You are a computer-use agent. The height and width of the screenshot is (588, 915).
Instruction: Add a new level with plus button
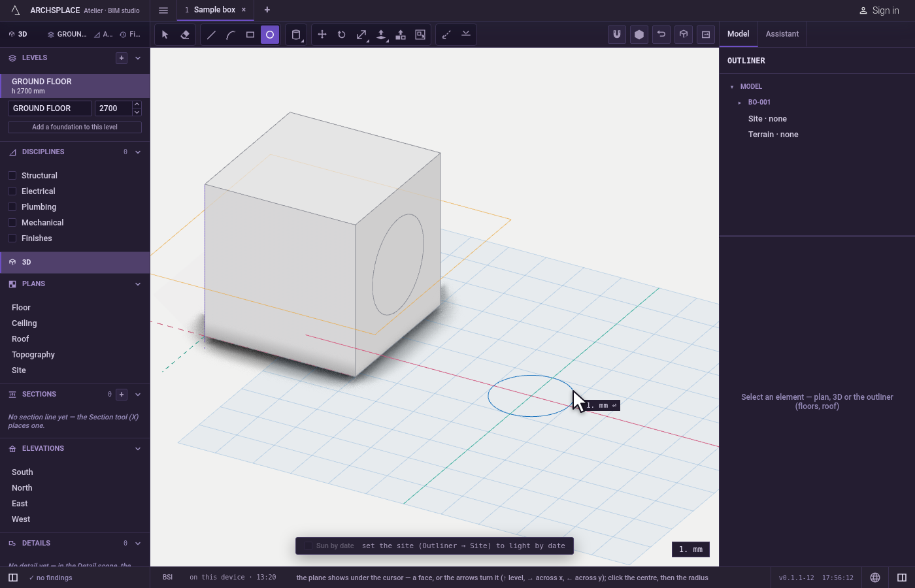122,58
